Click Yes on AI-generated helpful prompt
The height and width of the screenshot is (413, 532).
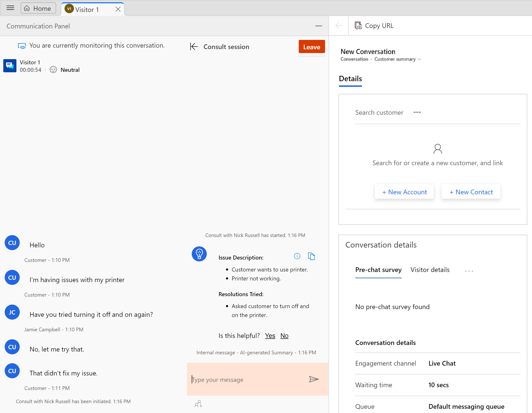tap(270, 336)
